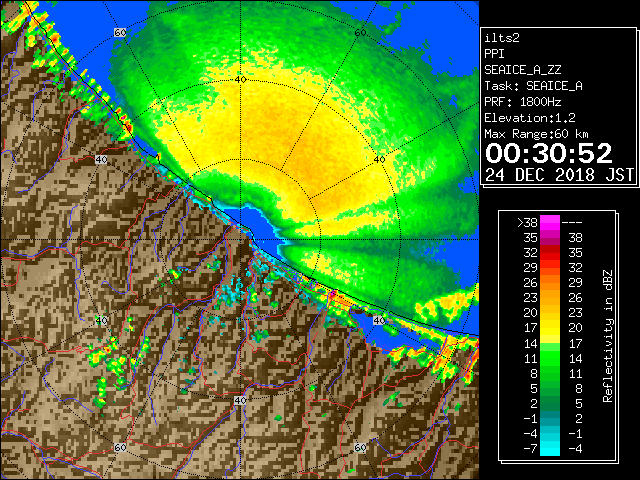The image size is (640, 480).
Task: Select the 'ilts2' radar site label
Action: (502, 38)
